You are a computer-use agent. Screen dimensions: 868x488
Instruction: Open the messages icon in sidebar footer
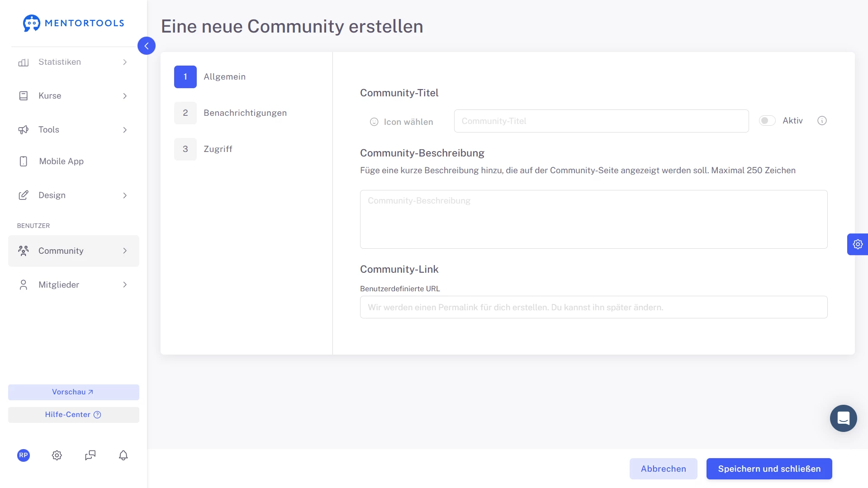tap(90, 455)
